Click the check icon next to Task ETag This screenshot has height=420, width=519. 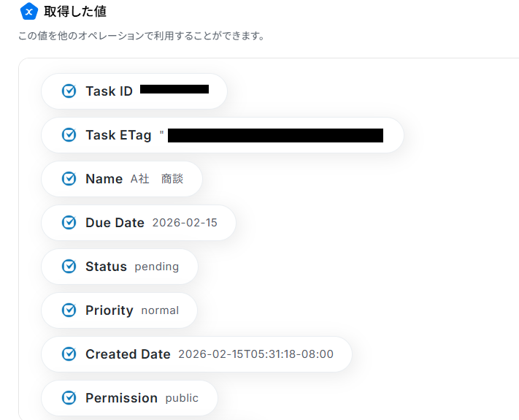coord(69,135)
